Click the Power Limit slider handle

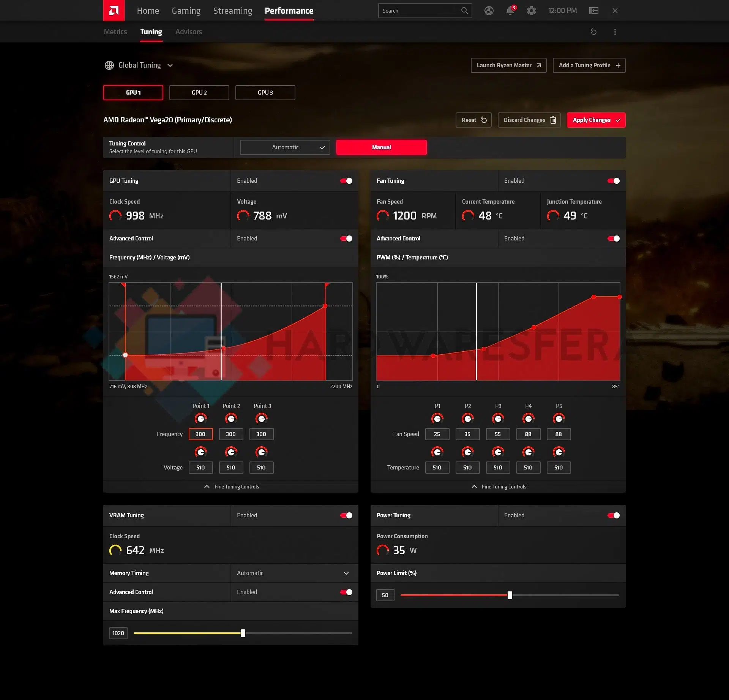click(510, 595)
